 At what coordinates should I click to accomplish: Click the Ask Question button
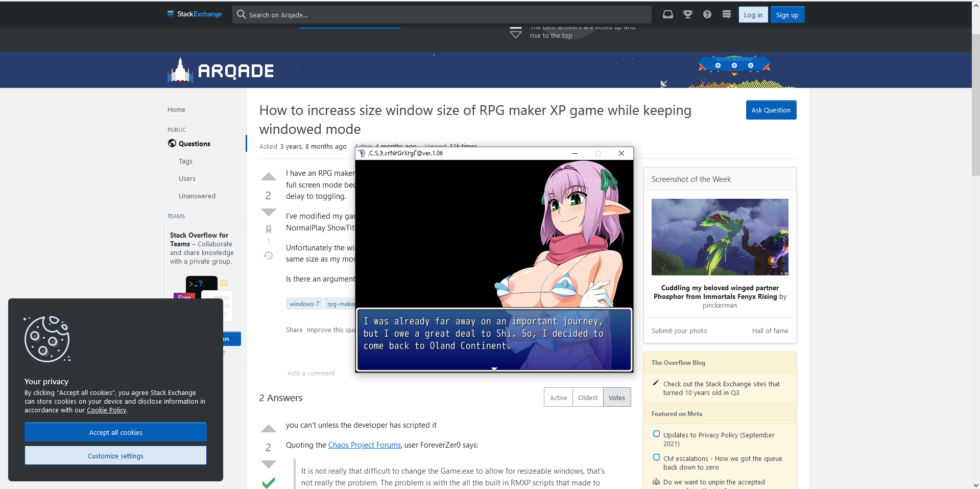pos(771,110)
